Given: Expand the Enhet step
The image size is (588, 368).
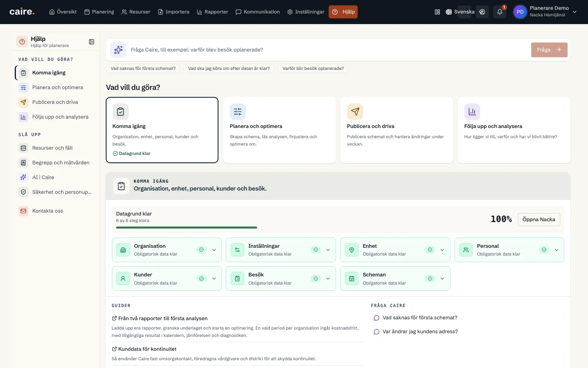Looking at the screenshot, I should pyautogui.click(x=442, y=250).
